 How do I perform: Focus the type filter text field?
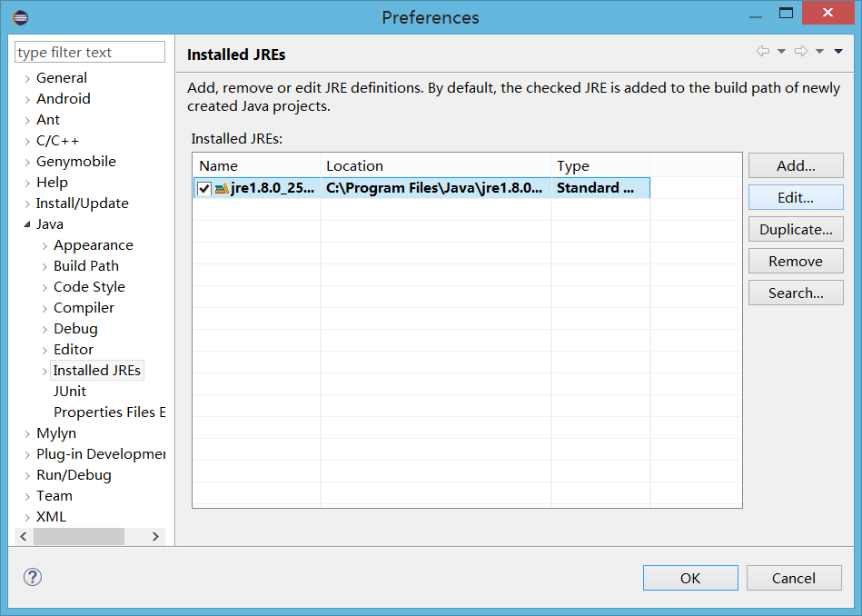click(x=90, y=53)
